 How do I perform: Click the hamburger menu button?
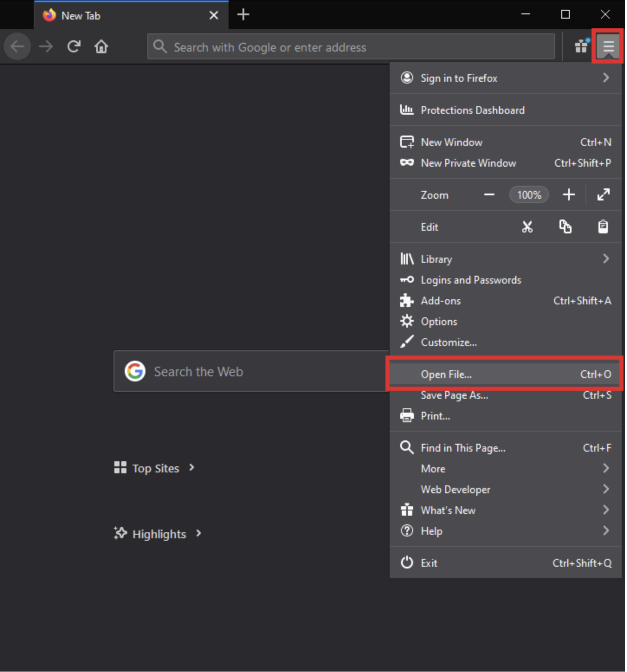[x=608, y=46]
